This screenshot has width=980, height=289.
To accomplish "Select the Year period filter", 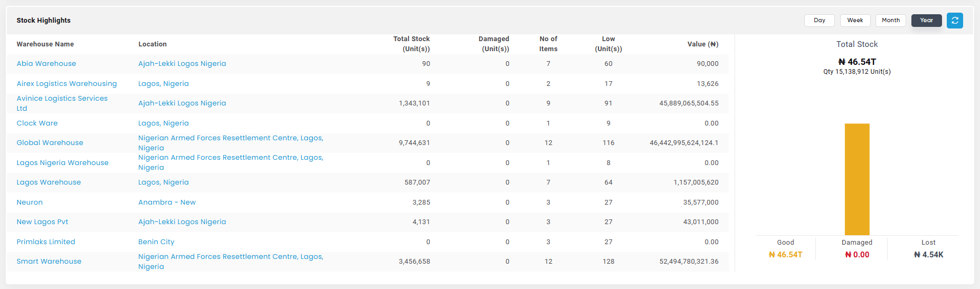I will 926,21.
